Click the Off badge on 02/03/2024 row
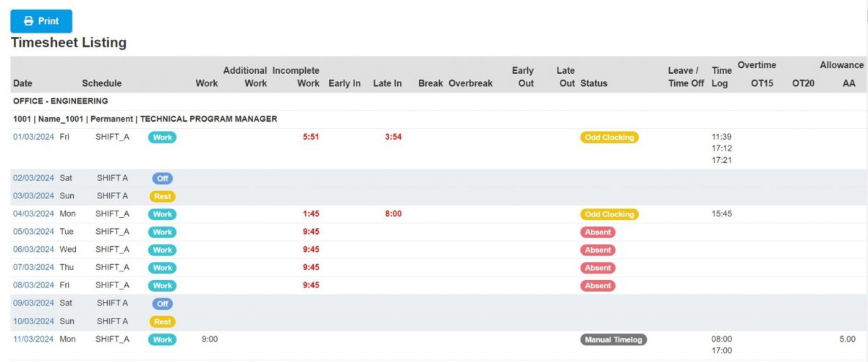 pos(163,178)
